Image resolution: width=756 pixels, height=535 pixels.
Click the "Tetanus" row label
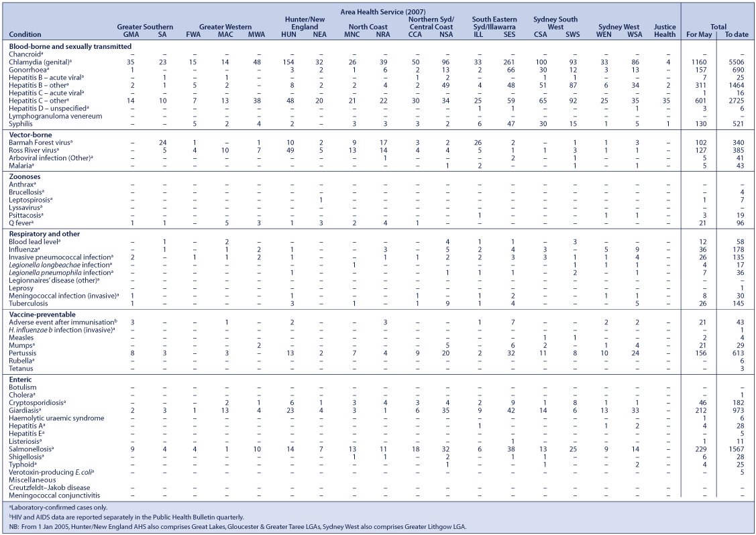tap(21, 369)
